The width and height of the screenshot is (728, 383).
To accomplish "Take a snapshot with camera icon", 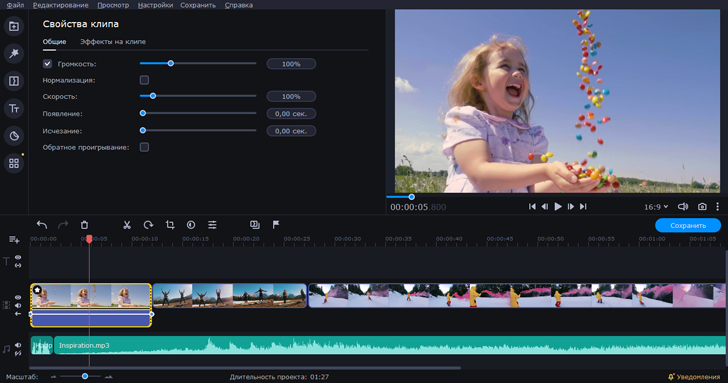I will click(702, 207).
